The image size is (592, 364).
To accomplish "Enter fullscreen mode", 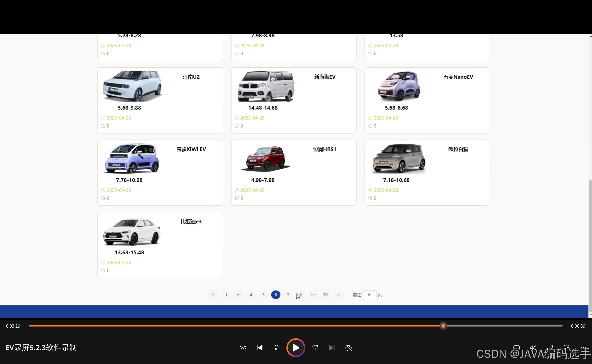I will [550, 348].
